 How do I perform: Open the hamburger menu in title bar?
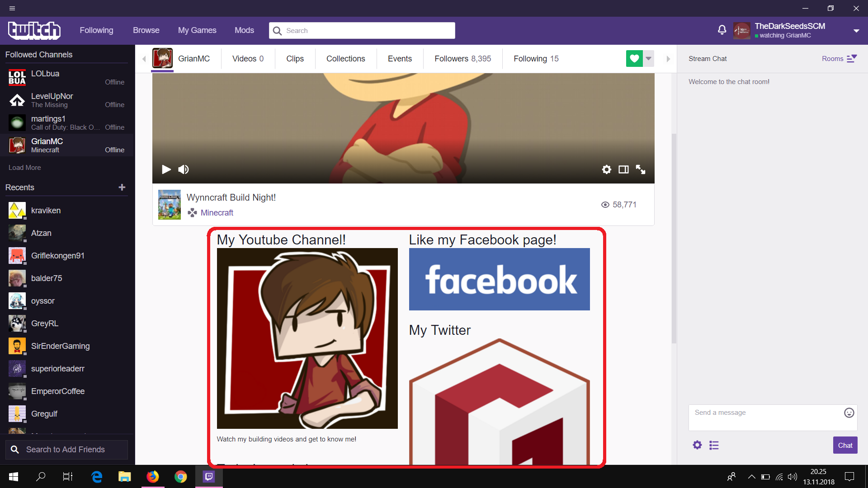pos(12,8)
